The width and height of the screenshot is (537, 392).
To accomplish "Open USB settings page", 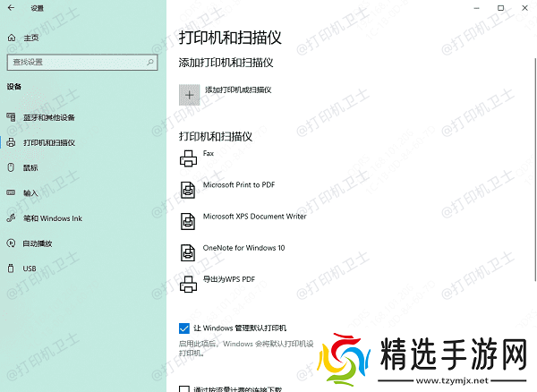I will click(30, 268).
